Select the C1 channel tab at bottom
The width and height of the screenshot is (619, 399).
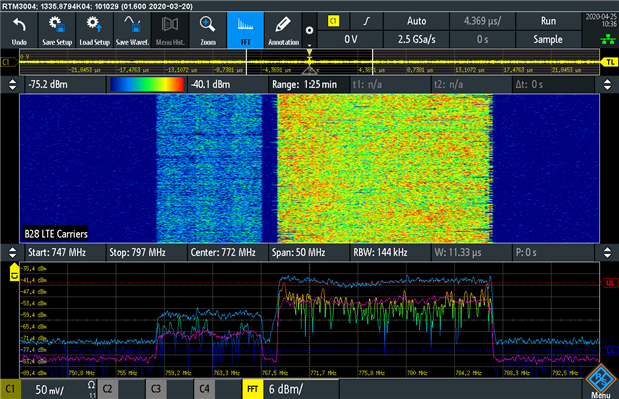(x=10, y=389)
